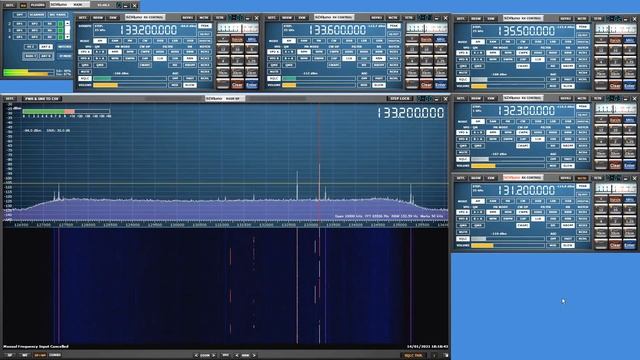Screen dimensions: 640x360
Task: Click the up arrow on the VRX list
Action: coord(67,23)
